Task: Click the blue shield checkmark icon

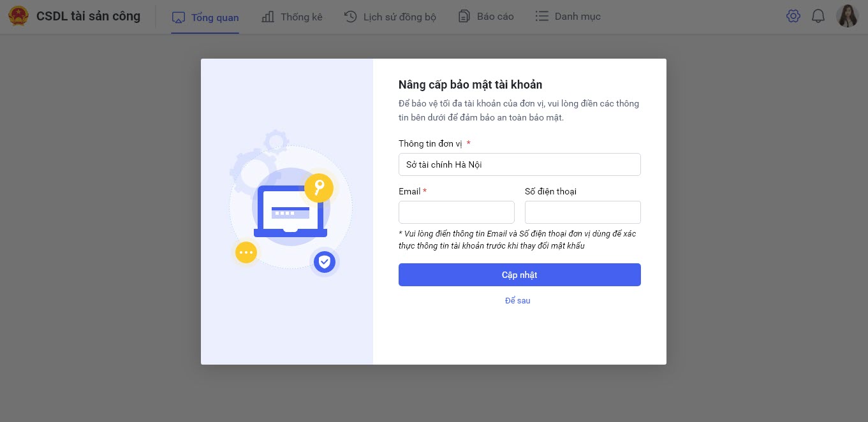Action: [325, 261]
